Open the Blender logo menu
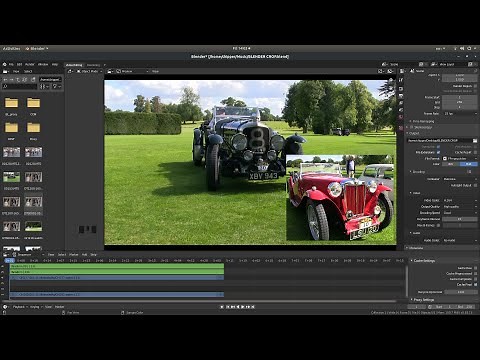The height and width of the screenshot is (360, 480). click(x=4, y=64)
